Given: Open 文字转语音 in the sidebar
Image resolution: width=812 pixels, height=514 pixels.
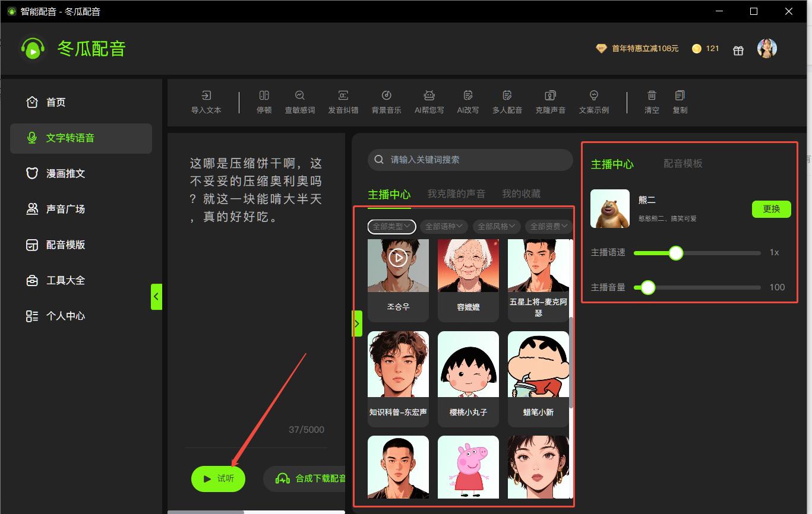Looking at the screenshot, I should click(x=81, y=138).
